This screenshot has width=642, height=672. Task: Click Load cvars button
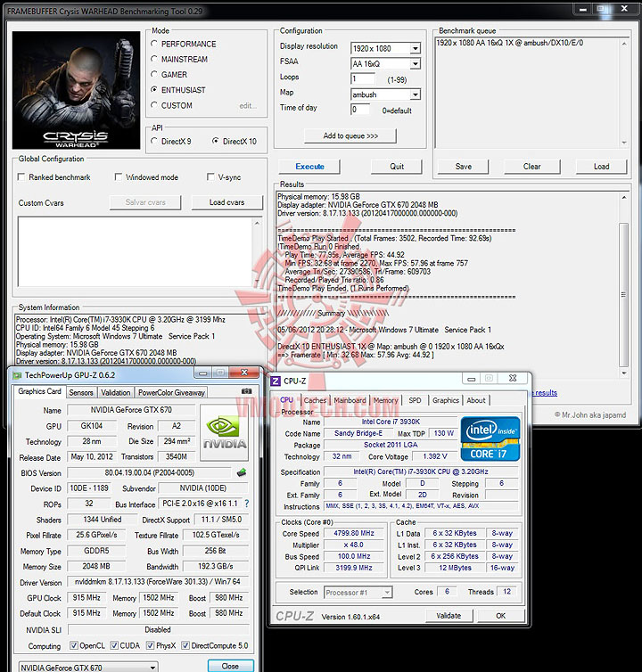[226, 202]
